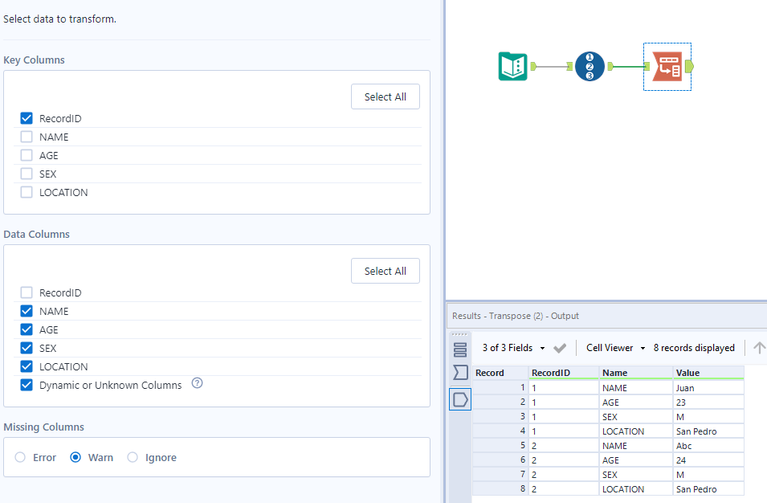
Task: Select Warn for Missing Columns
Action: 75,457
